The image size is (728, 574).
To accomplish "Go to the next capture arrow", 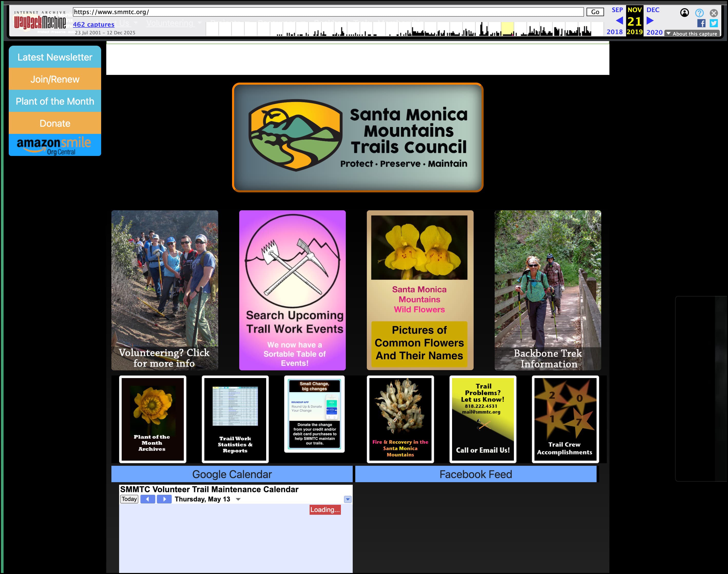I will coord(650,21).
